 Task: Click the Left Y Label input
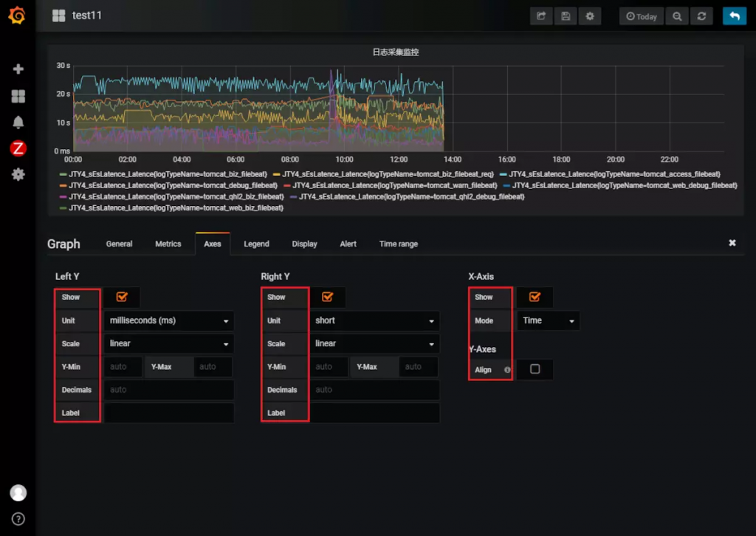169,413
